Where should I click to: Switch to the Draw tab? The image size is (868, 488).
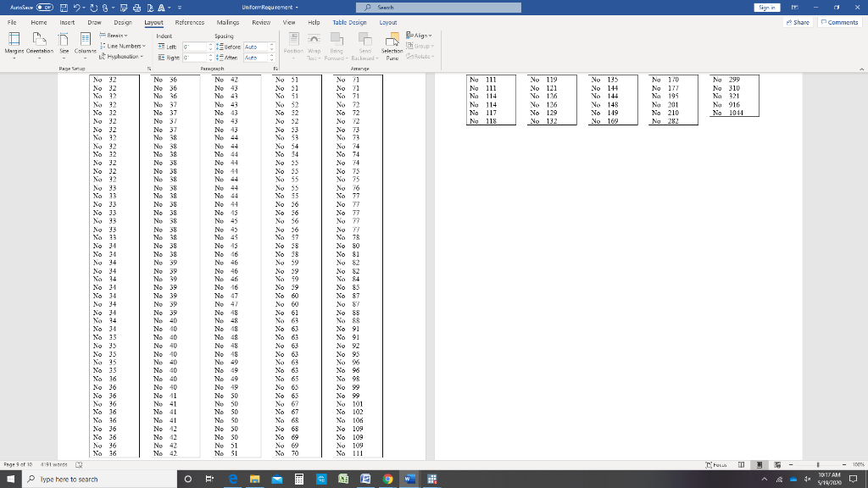94,22
